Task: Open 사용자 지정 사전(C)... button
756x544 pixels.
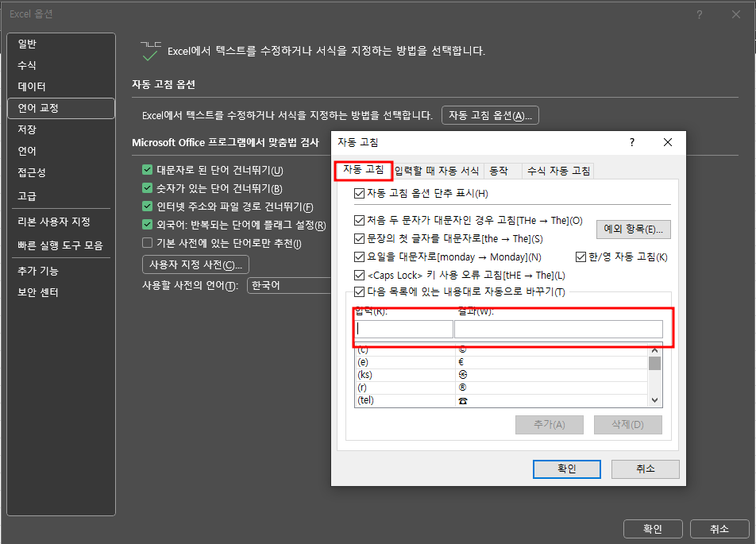Action: point(195,264)
